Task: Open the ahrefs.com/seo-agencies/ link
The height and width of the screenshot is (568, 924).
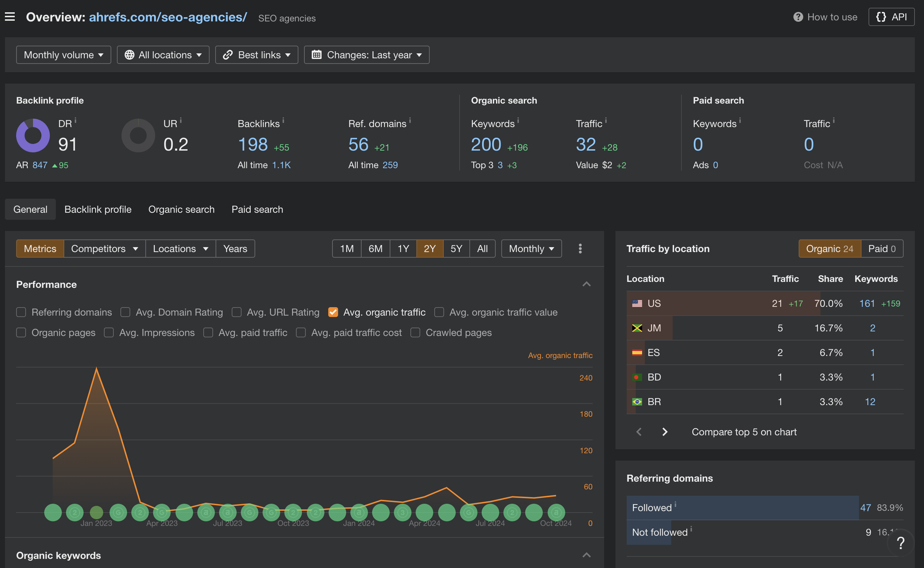Action: (x=168, y=17)
